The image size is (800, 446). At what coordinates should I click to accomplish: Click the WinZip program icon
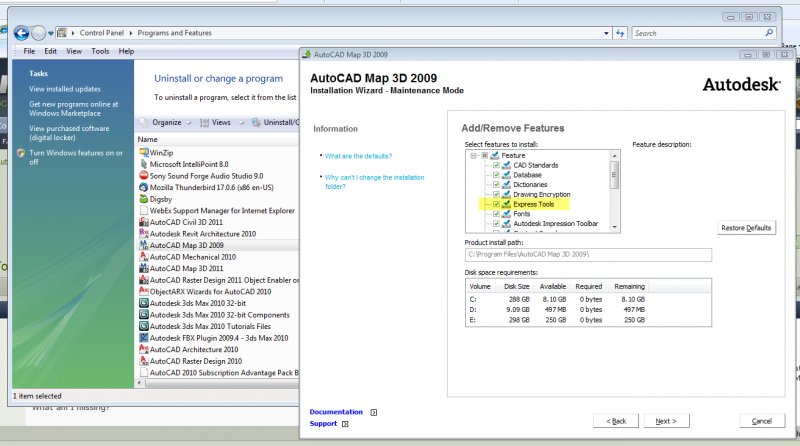(144, 153)
